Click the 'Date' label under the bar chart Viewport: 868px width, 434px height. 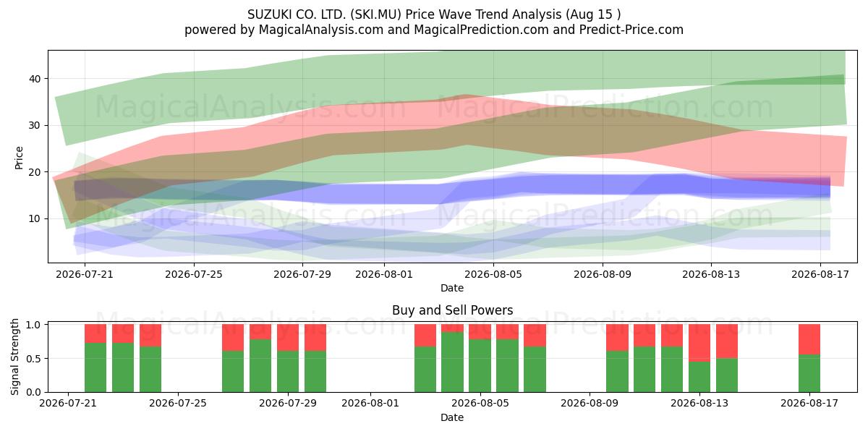click(452, 417)
